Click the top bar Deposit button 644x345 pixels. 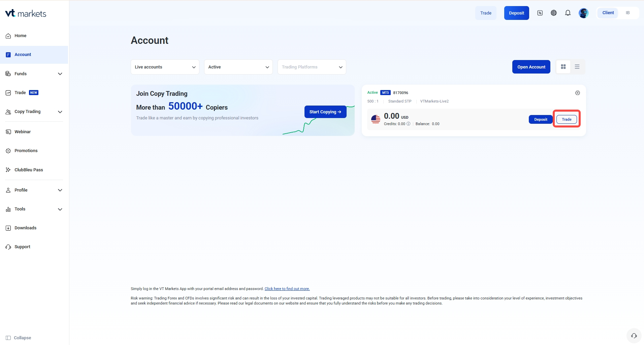(516, 13)
